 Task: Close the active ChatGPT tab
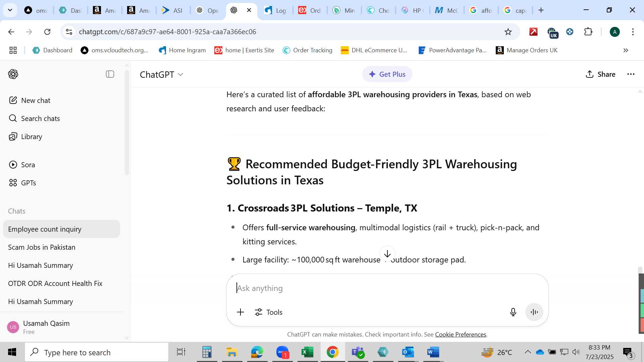[x=249, y=10]
